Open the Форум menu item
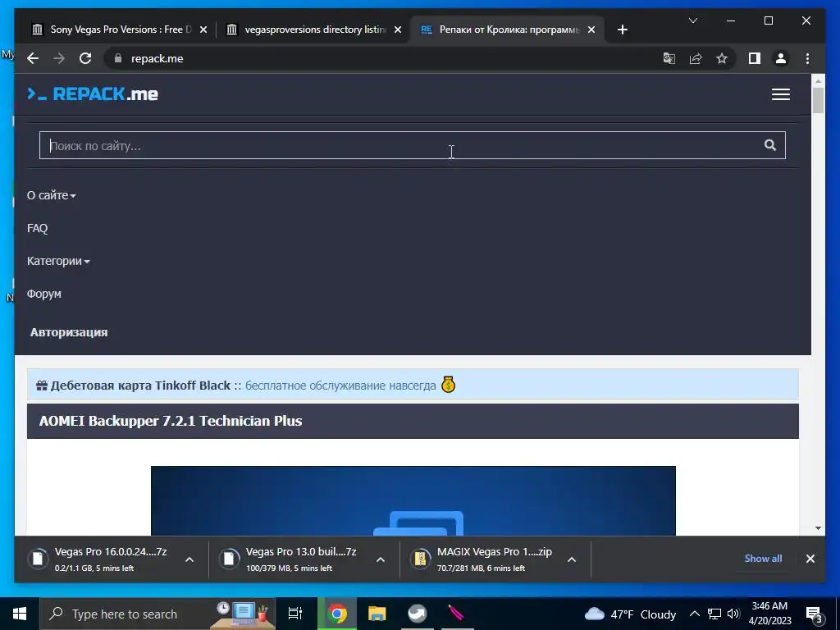This screenshot has height=630, width=840. coord(44,294)
